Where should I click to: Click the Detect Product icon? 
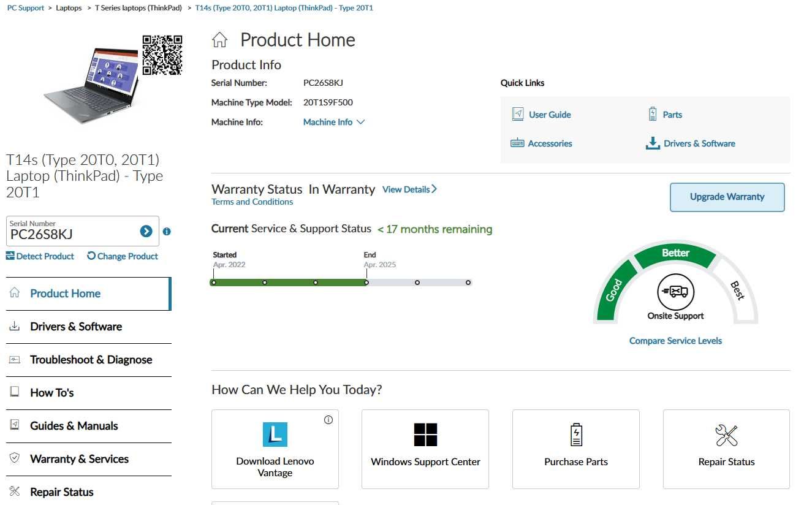pyautogui.click(x=10, y=256)
